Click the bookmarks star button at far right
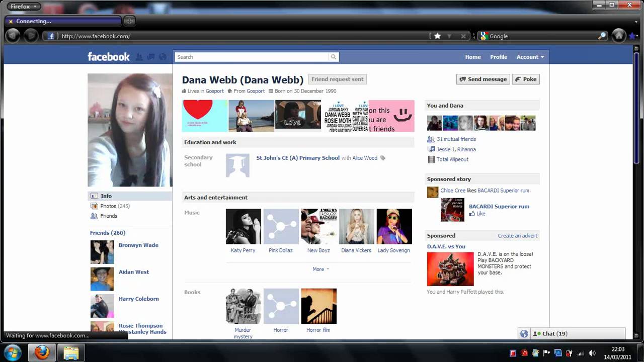Screen dimensions: 644x362 click(x=632, y=36)
